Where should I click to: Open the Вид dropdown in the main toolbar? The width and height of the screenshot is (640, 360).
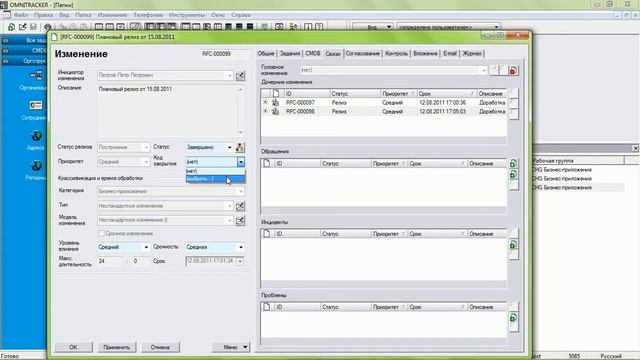[x=389, y=27]
